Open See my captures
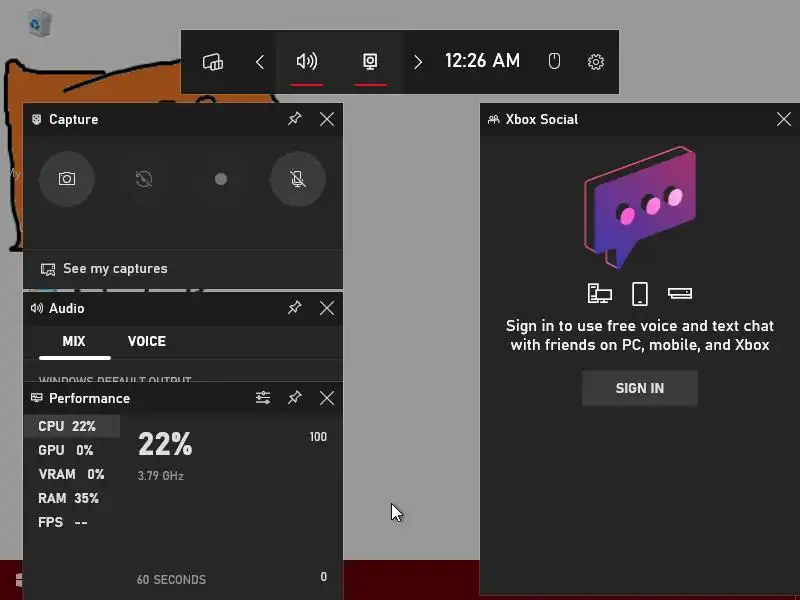Screen dimensions: 800x600 click(x=104, y=269)
